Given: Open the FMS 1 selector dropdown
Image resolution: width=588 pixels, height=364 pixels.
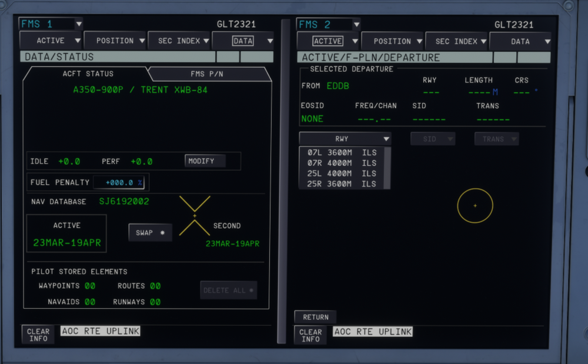Looking at the screenshot, I should click(51, 24).
